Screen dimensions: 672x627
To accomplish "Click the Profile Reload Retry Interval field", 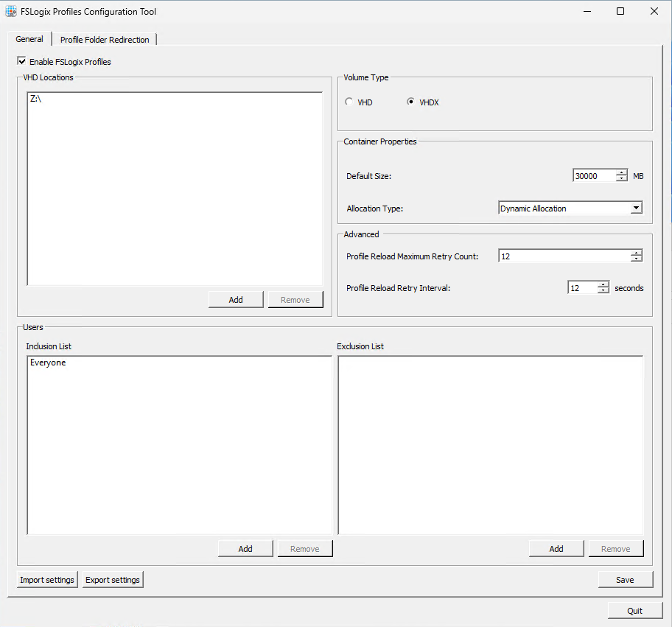I will [x=582, y=288].
